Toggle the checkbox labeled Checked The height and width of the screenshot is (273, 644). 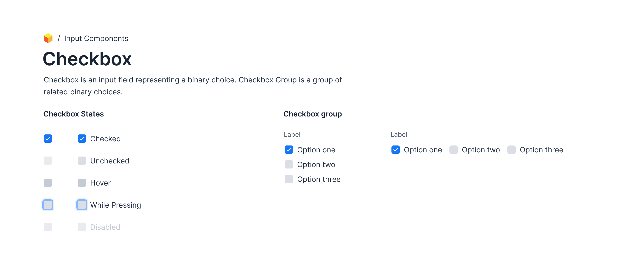[x=82, y=139]
